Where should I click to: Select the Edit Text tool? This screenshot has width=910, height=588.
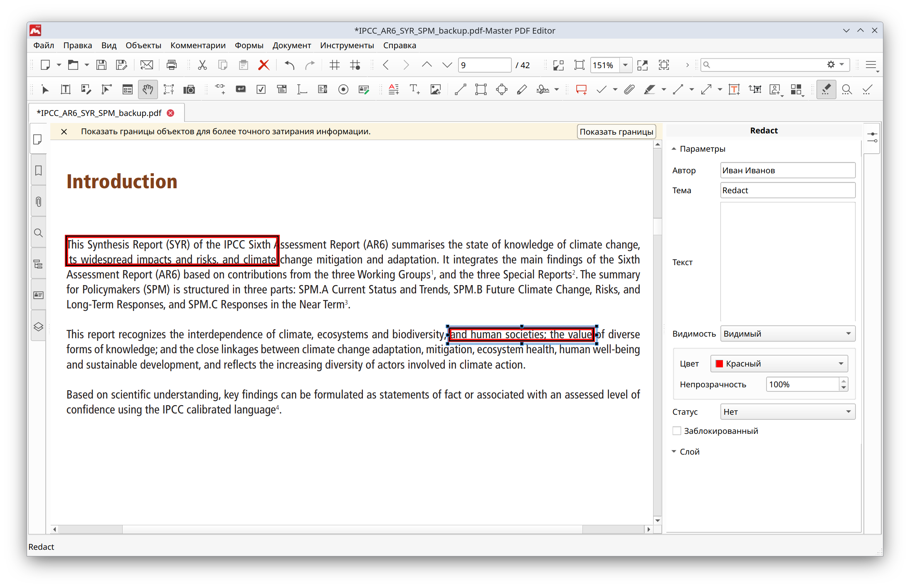point(65,89)
